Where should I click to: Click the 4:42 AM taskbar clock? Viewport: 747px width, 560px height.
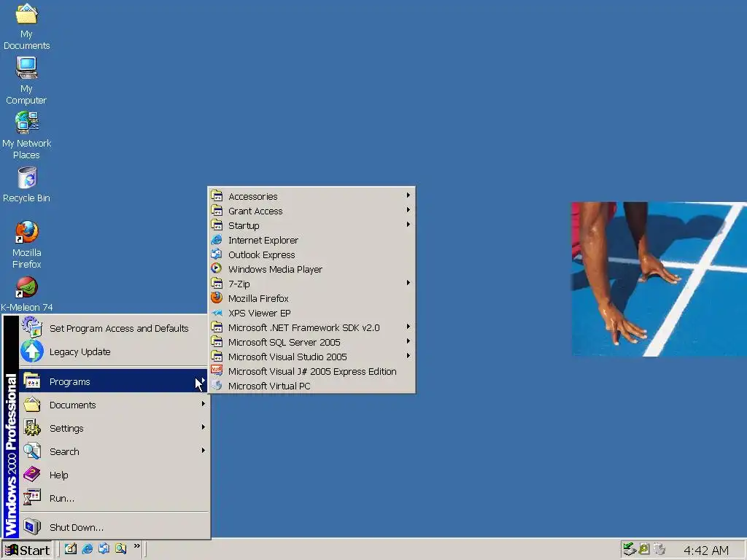705,550
